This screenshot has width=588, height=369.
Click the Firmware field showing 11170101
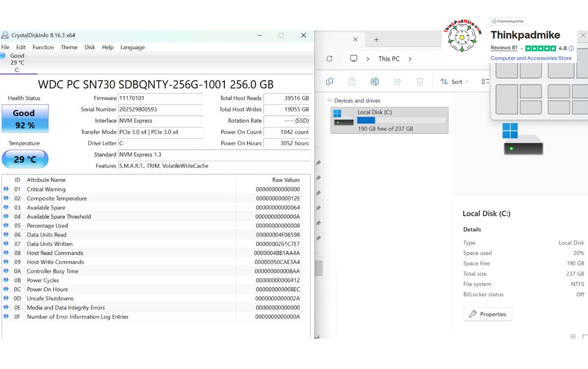160,98
